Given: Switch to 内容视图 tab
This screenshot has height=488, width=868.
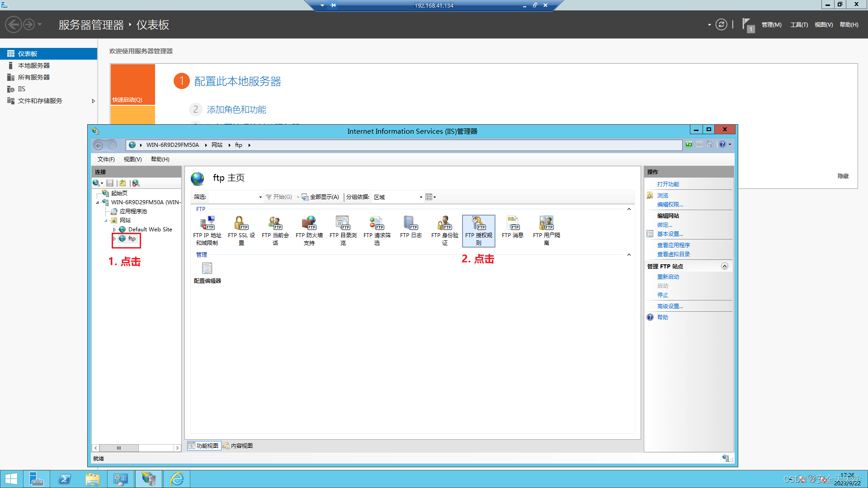Looking at the screenshot, I should pos(238,446).
